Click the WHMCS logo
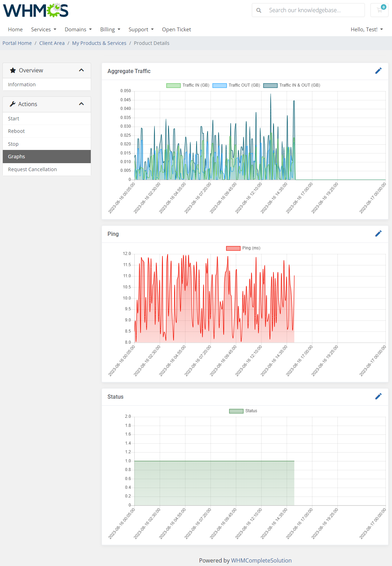Viewport: 392px width, 566px height. pos(36,10)
